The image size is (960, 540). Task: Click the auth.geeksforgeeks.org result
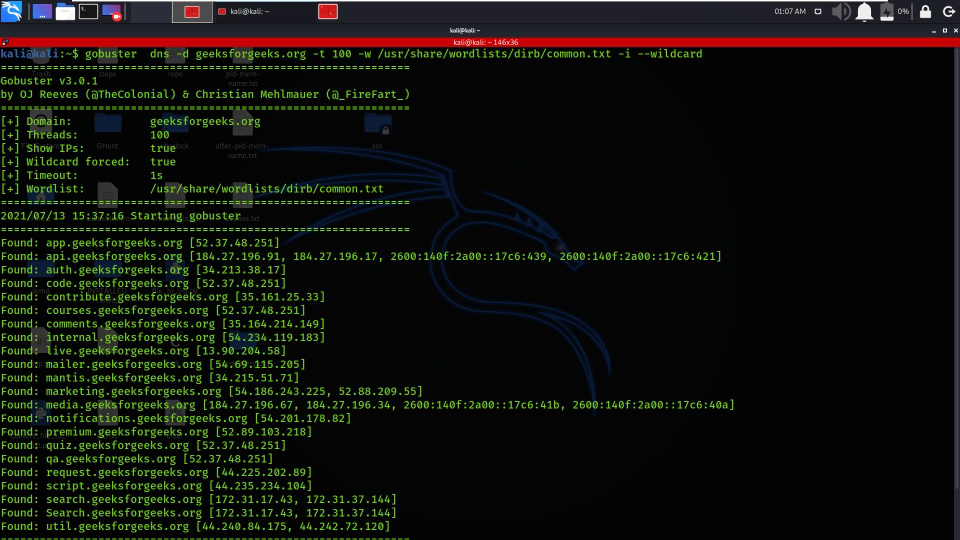coord(143,269)
